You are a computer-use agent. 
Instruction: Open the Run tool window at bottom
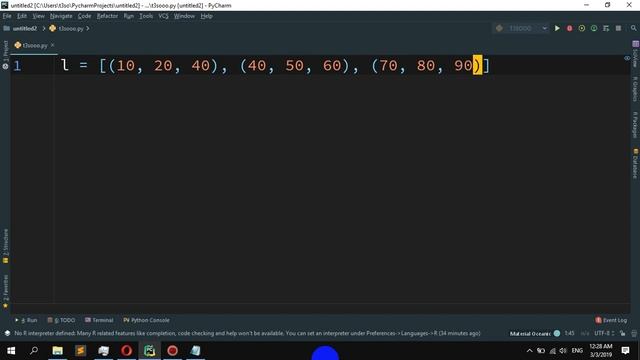(26, 320)
